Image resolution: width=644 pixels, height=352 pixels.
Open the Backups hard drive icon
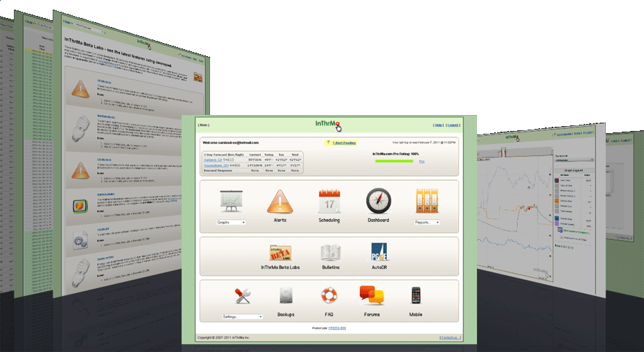[286, 295]
